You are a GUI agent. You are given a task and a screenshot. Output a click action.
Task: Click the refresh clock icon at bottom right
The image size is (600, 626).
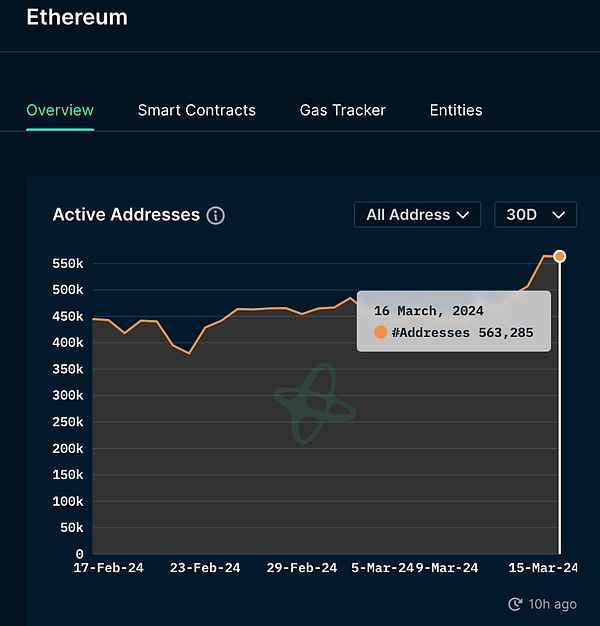pyautogui.click(x=515, y=604)
